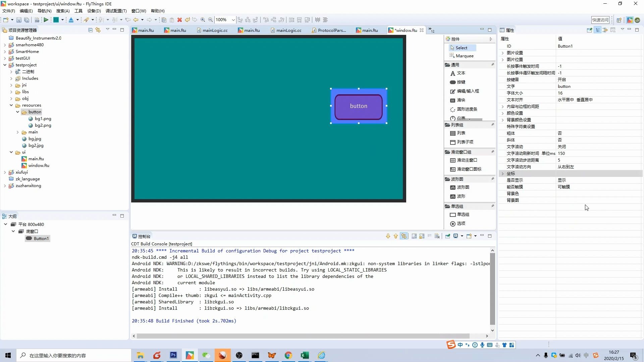Toggle the 按键音 value 开启
This screenshot has height=362, width=644.
click(x=562, y=79)
